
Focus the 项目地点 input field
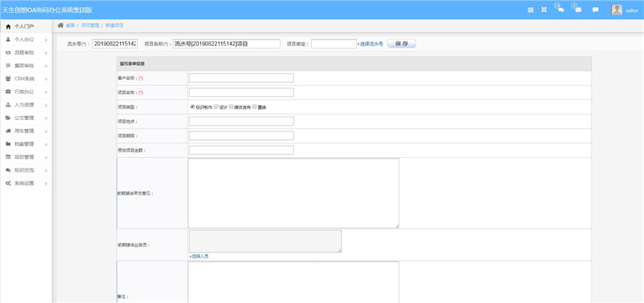coord(242,121)
